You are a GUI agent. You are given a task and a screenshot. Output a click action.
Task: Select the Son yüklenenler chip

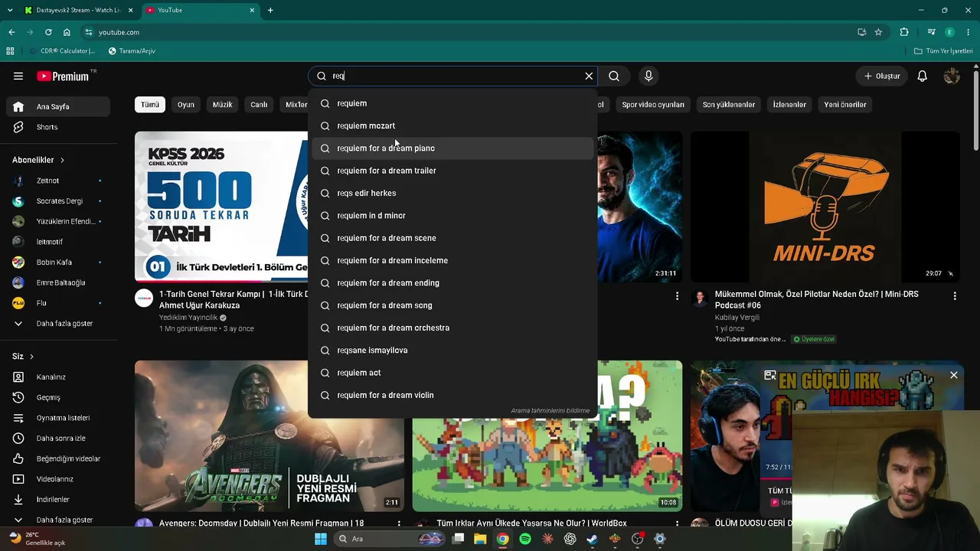point(729,105)
